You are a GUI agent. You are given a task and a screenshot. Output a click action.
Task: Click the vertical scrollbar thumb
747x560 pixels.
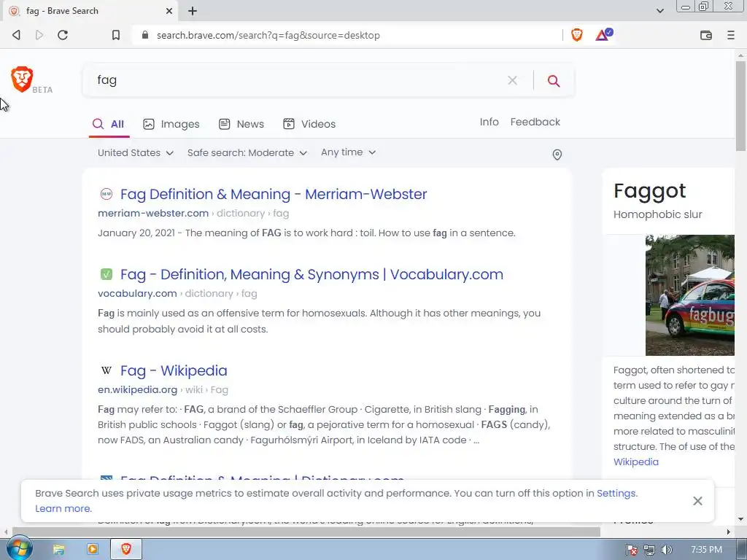(740, 106)
